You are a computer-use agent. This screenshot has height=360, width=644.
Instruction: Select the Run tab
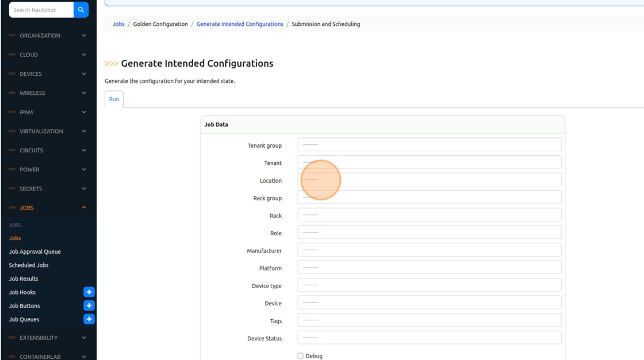[114, 99]
